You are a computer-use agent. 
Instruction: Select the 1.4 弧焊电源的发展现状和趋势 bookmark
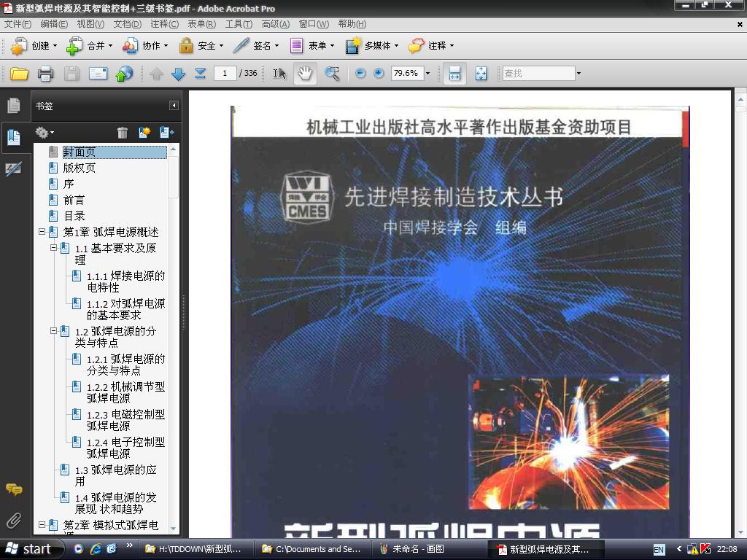115,503
